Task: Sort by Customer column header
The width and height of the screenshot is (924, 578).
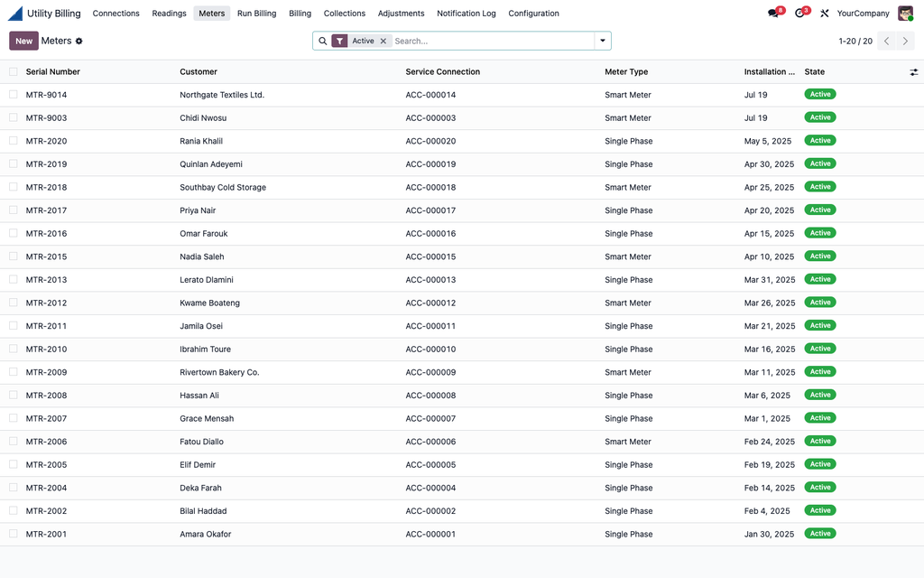Action: pyautogui.click(x=198, y=72)
